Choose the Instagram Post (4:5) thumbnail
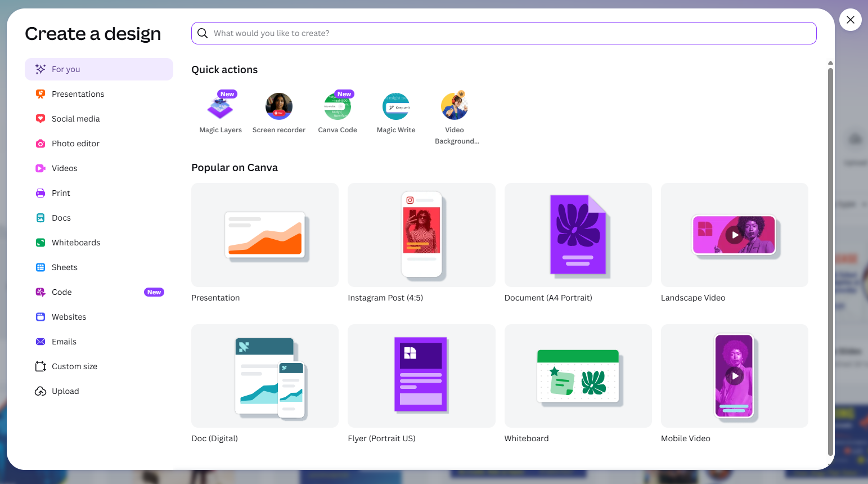Screen dimensions: 868x484 pyautogui.click(x=421, y=235)
